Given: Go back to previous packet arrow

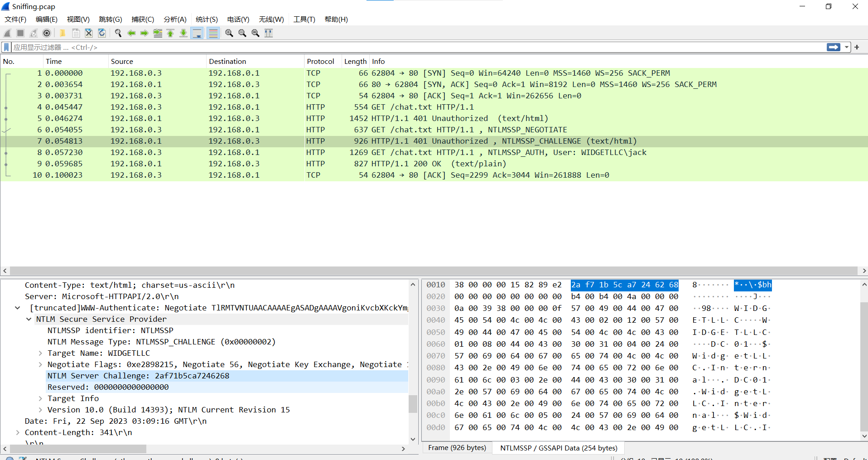Looking at the screenshot, I should (131, 33).
